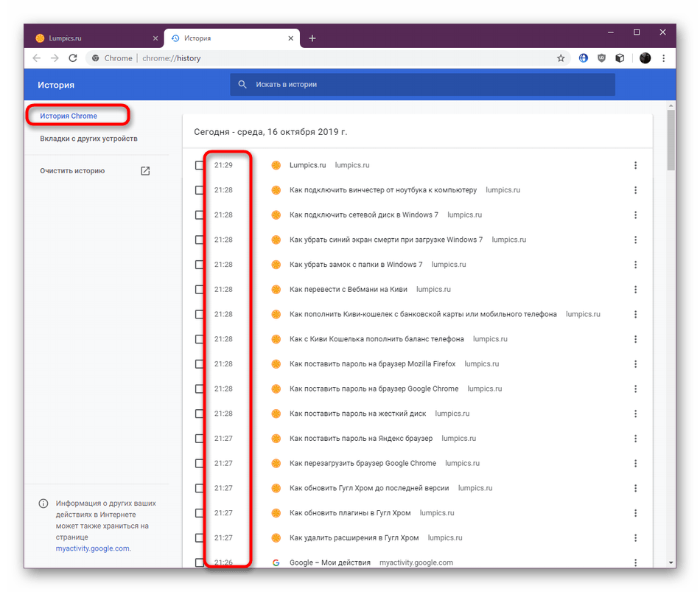Open actions menu for Яндекс браузер entry
This screenshot has width=700, height=592.
(x=635, y=439)
